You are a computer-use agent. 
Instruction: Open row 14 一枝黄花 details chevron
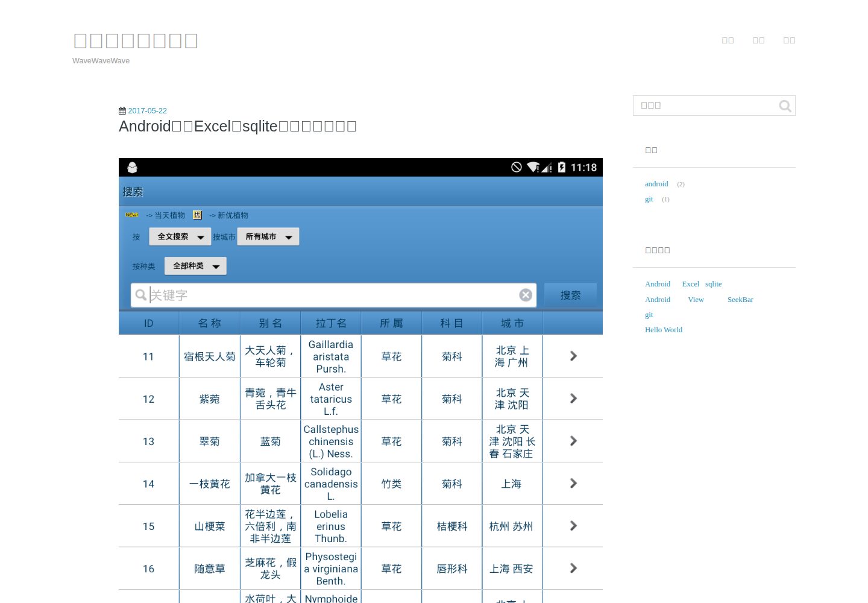point(573,484)
